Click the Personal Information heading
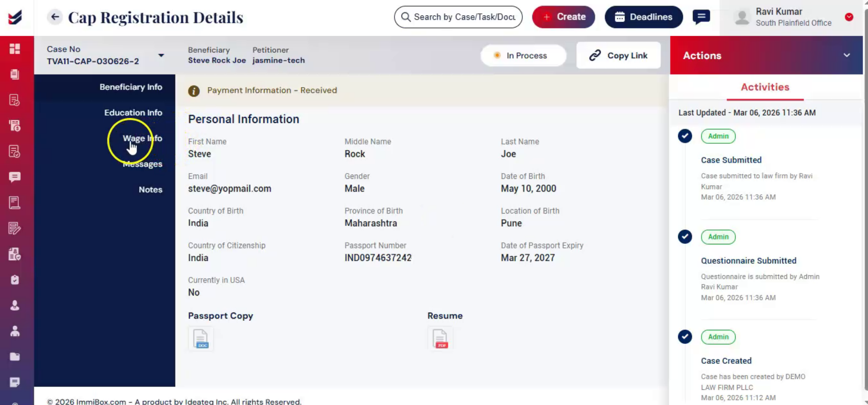Viewport: 868px width, 405px height. (x=243, y=119)
